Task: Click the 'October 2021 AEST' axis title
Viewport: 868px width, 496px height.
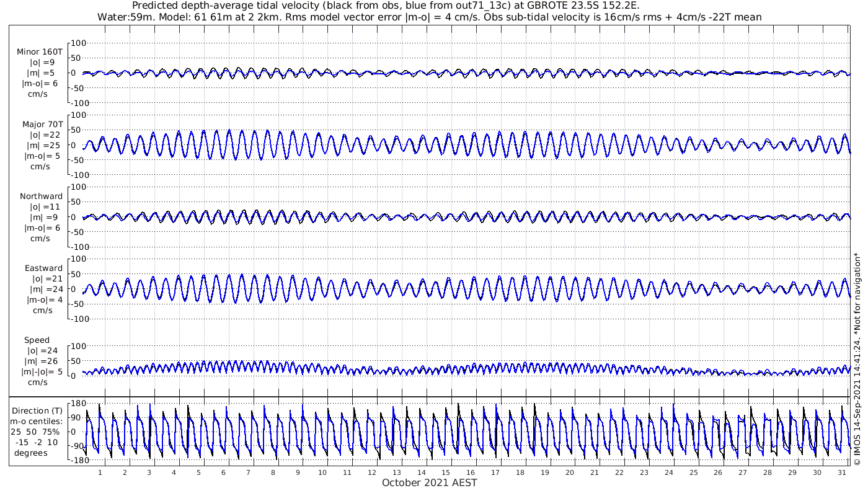Action: pos(429,482)
